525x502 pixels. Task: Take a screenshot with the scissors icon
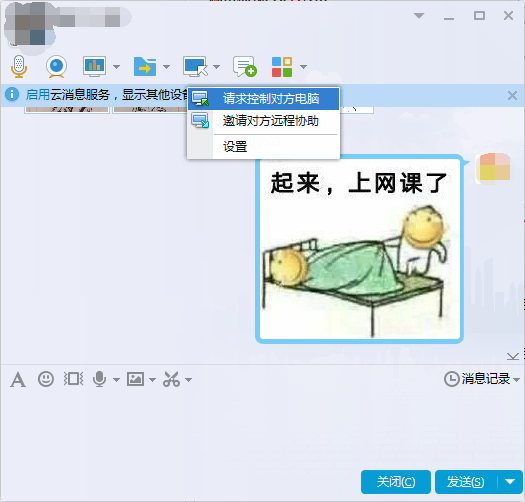(x=171, y=379)
